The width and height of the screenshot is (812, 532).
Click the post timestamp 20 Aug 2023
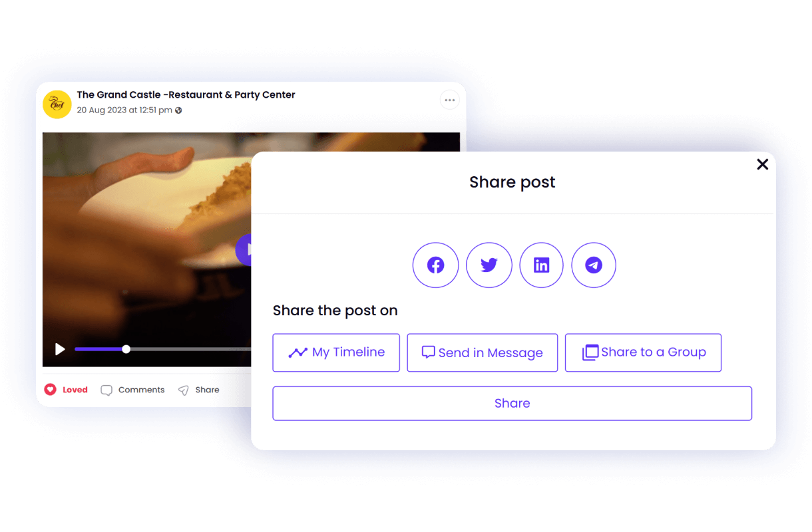124,110
